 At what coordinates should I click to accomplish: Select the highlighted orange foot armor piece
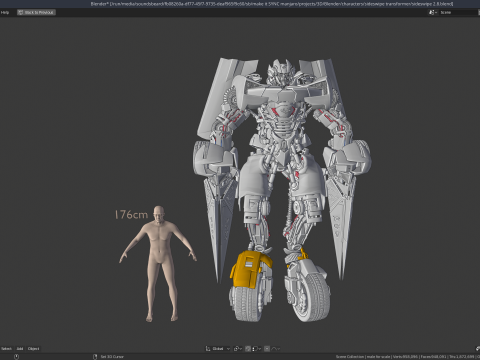click(248, 269)
